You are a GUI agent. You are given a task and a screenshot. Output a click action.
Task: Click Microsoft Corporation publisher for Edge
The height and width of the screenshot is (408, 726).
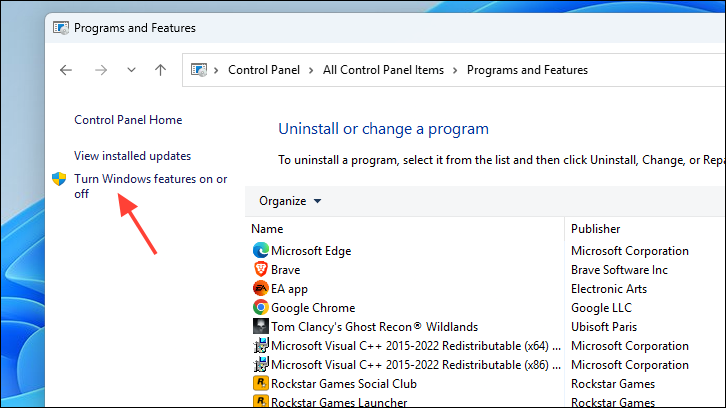point(630,251)
